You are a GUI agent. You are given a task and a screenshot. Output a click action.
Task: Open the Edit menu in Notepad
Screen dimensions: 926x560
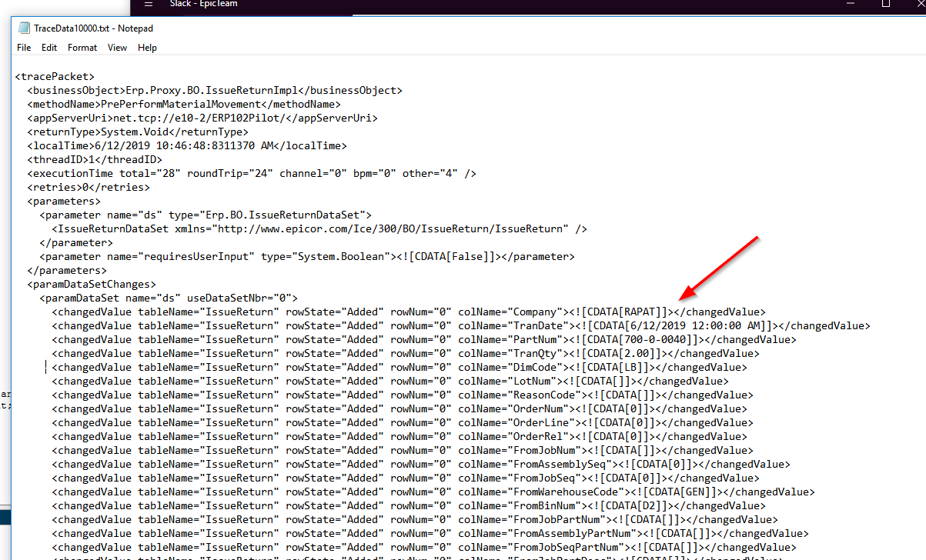coord(49,48)
